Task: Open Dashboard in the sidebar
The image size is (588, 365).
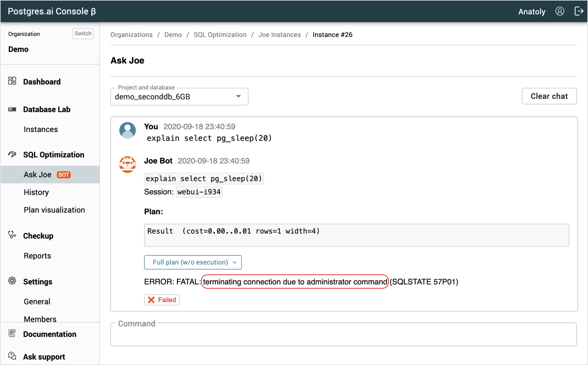Action: point(42,82)
